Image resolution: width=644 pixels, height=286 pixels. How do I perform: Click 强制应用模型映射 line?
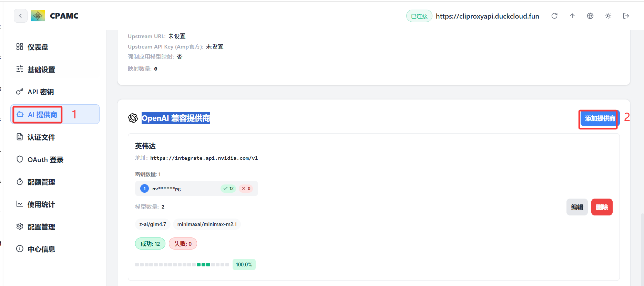tap(155, 56)
